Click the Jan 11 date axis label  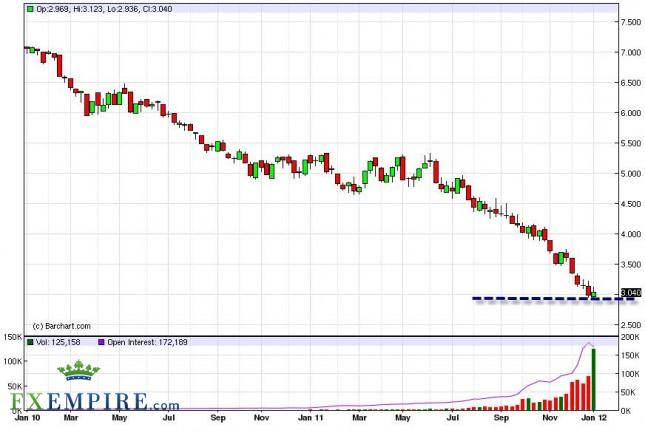click(311, 418)
